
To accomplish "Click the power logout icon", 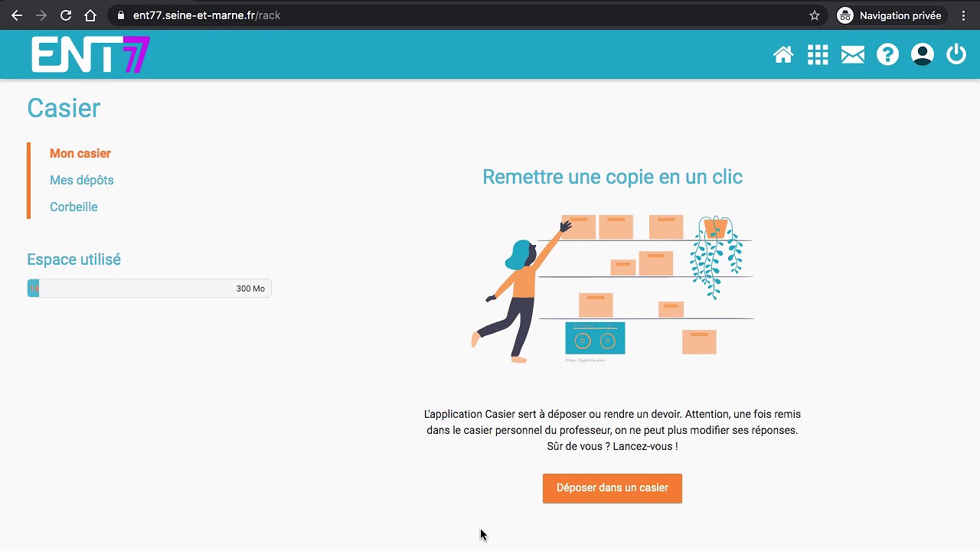I will (956, 55).
